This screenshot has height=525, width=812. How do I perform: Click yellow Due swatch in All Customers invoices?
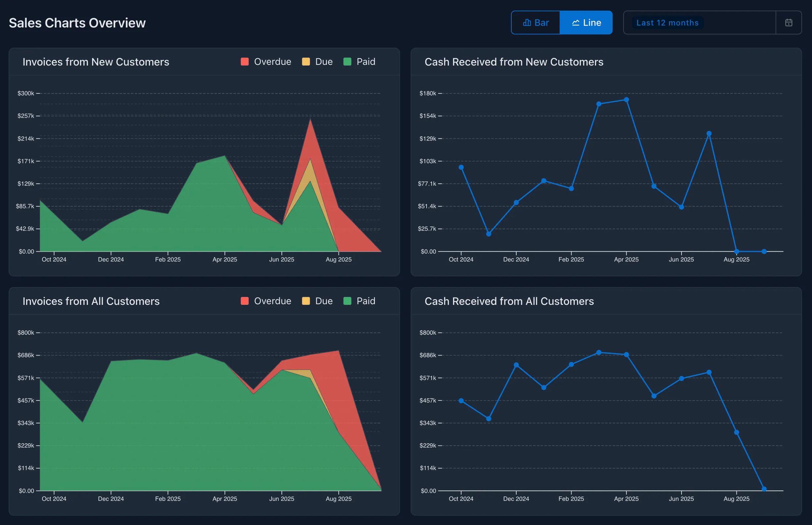306,301
